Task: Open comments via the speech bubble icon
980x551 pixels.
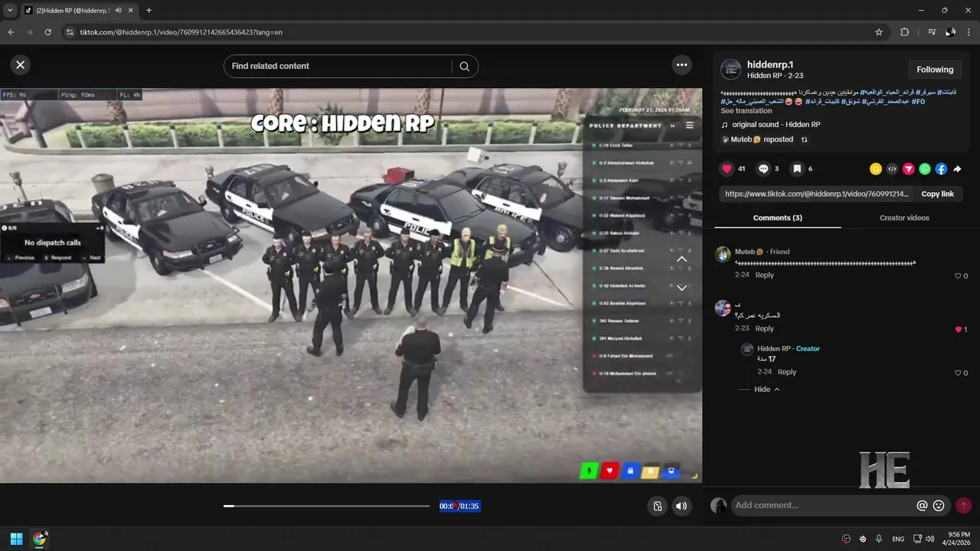Action: pyautogui.click(x=763, y=169)
